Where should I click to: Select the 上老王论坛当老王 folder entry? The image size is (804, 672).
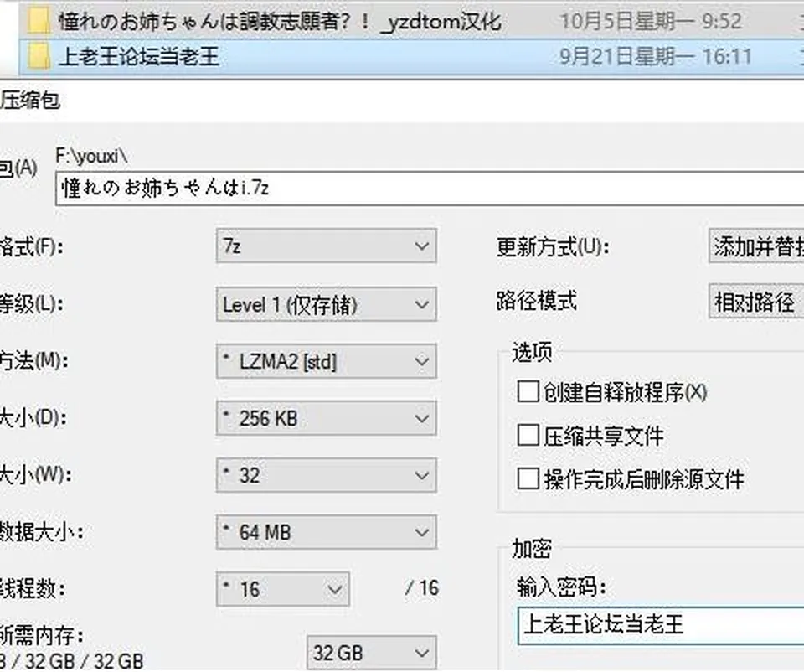click(412, 56)
